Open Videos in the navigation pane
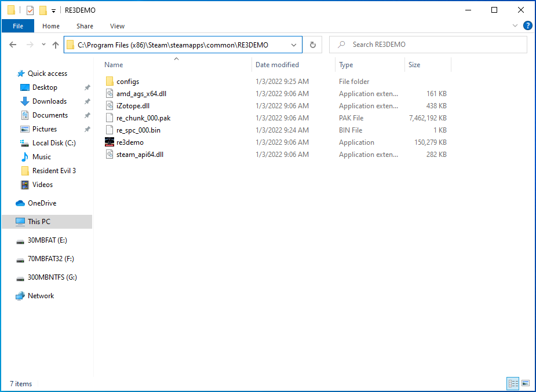The image size is (536, 392). coord(42,185)
